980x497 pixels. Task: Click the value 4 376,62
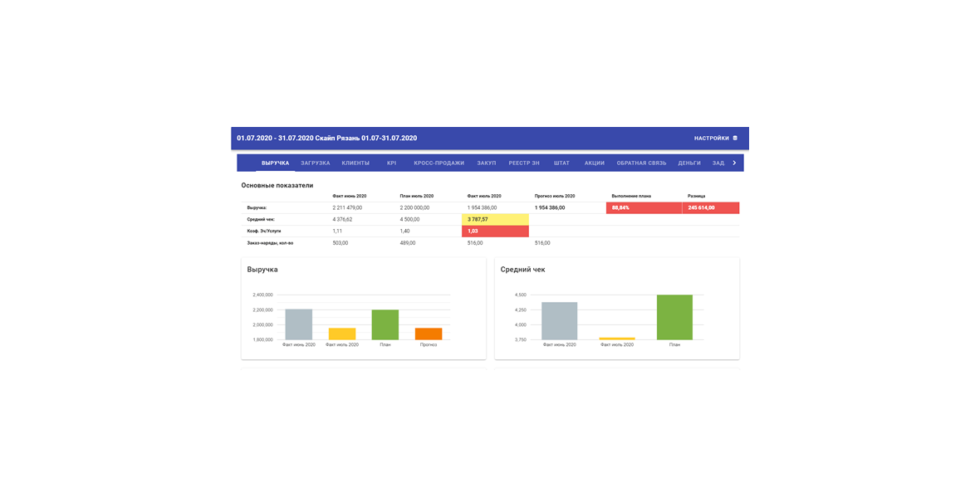342,220
